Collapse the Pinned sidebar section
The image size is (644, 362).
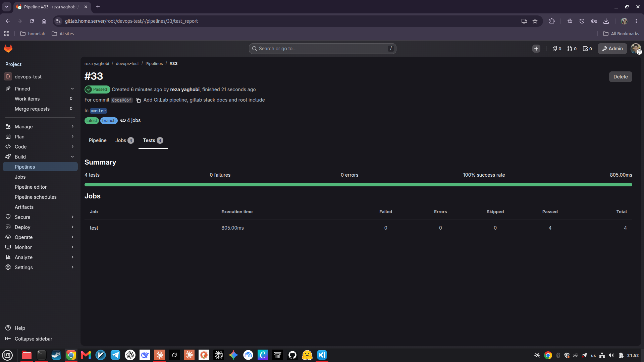click(x=40, y=89)
